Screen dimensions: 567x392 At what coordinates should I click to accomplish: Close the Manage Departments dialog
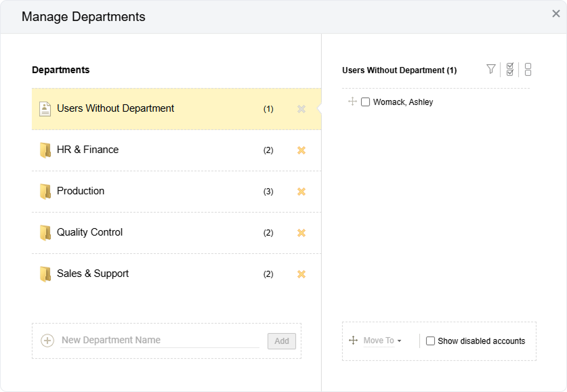tap(555, 13)
